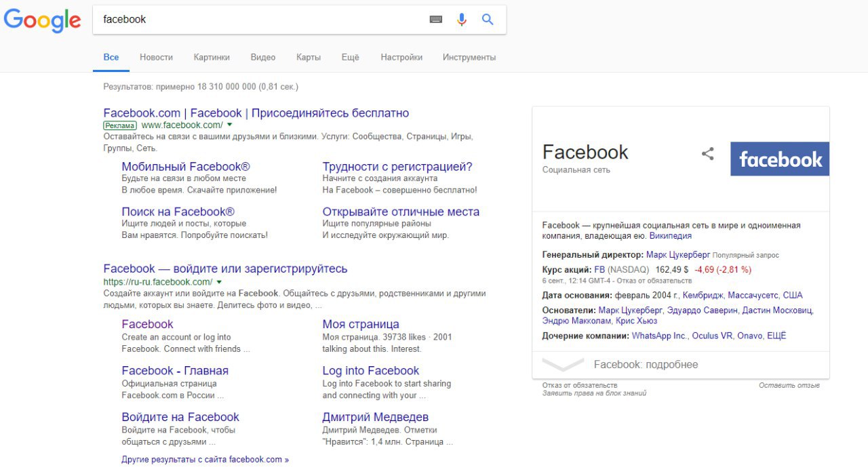Viewport: 868px width, 476px height.
Task: Click 'Отказ от обязательств' below the panel
Action: (x=580, y=385)
